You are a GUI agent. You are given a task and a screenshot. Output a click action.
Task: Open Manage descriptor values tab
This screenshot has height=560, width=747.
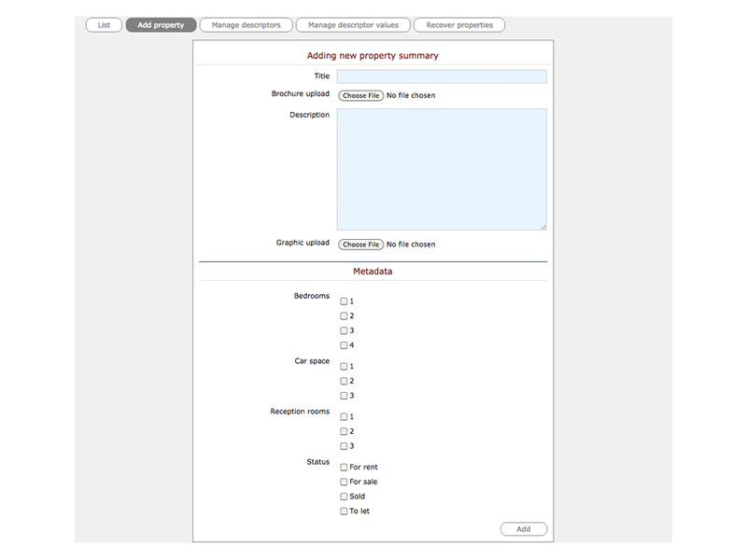click(353, 25)
